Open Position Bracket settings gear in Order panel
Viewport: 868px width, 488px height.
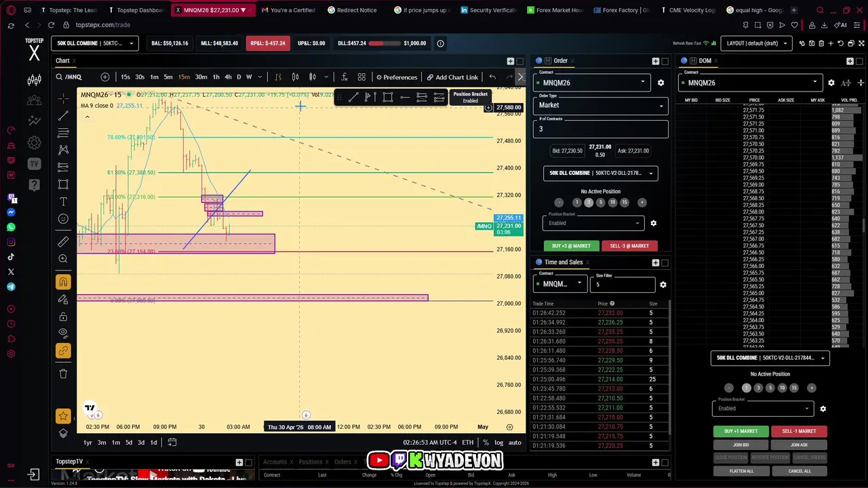(x=654, y=223)
